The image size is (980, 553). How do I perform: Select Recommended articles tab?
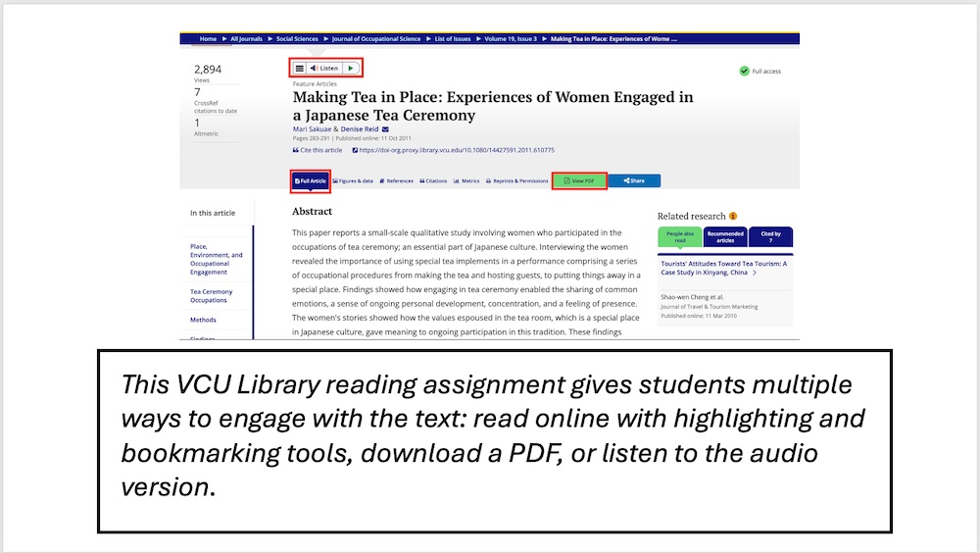click(x=725, y=237)
